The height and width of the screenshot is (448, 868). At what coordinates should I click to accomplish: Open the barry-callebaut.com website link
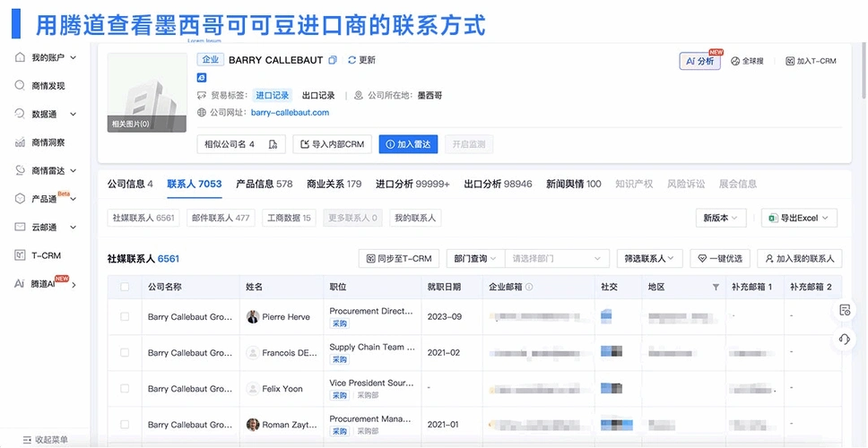click(x=290, y=112)
